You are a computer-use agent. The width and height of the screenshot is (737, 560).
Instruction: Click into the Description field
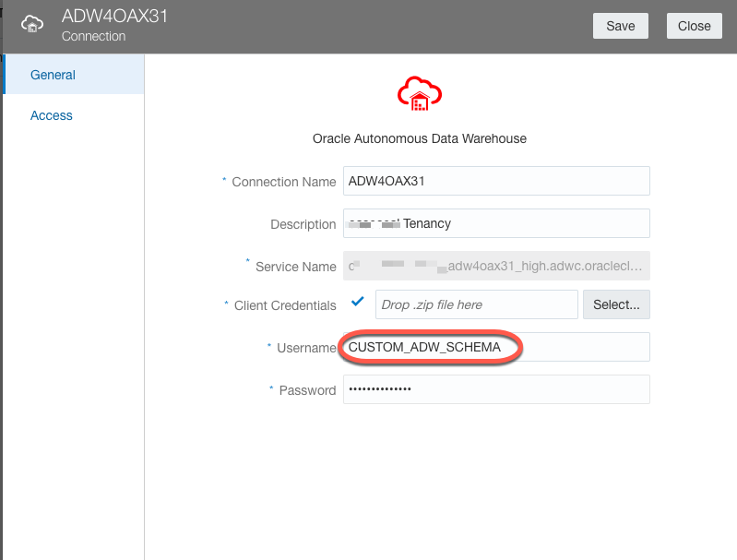(x=496, y=223)
